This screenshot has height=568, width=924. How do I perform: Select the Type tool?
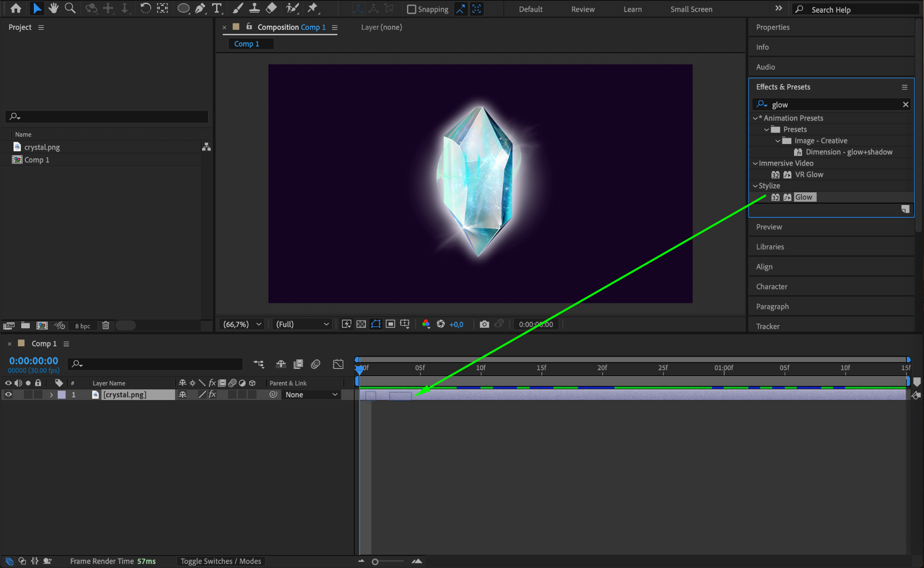(217, 8)
